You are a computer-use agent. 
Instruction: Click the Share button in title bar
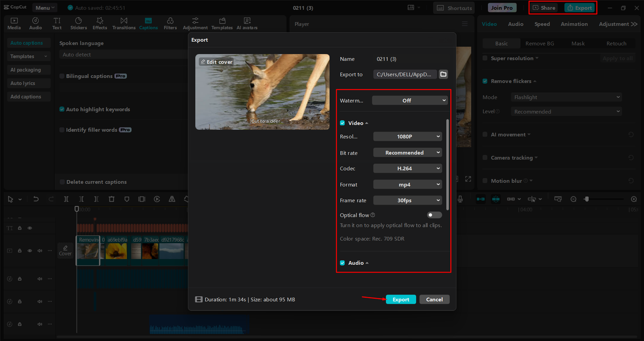(x=544, y=8)
